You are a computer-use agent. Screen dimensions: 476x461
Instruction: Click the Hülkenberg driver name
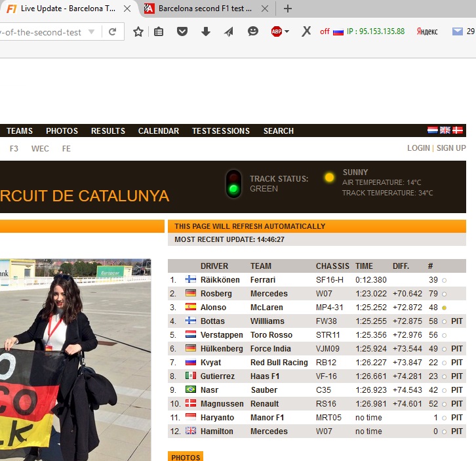[222, 349]
